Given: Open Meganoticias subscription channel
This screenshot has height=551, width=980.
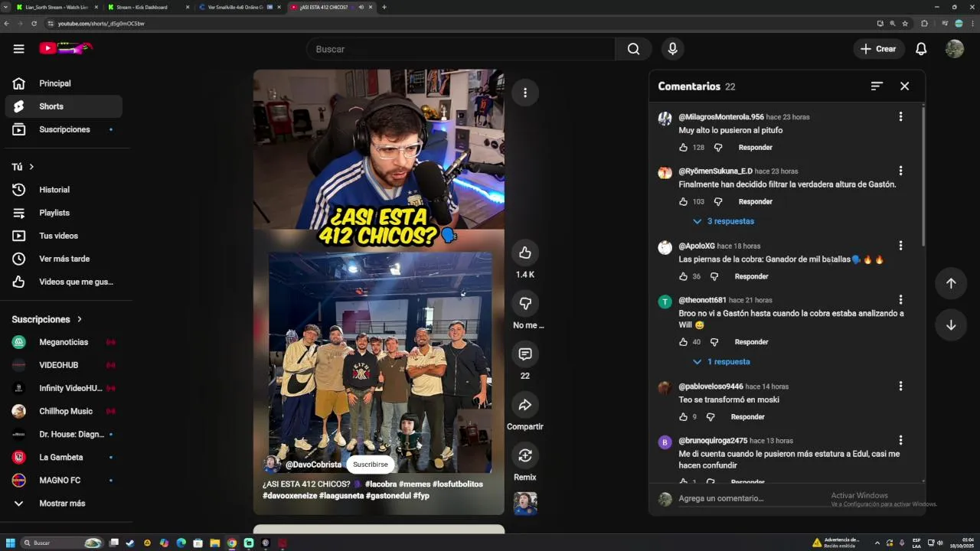Looking at the screenshot, I should pos(63,342).
